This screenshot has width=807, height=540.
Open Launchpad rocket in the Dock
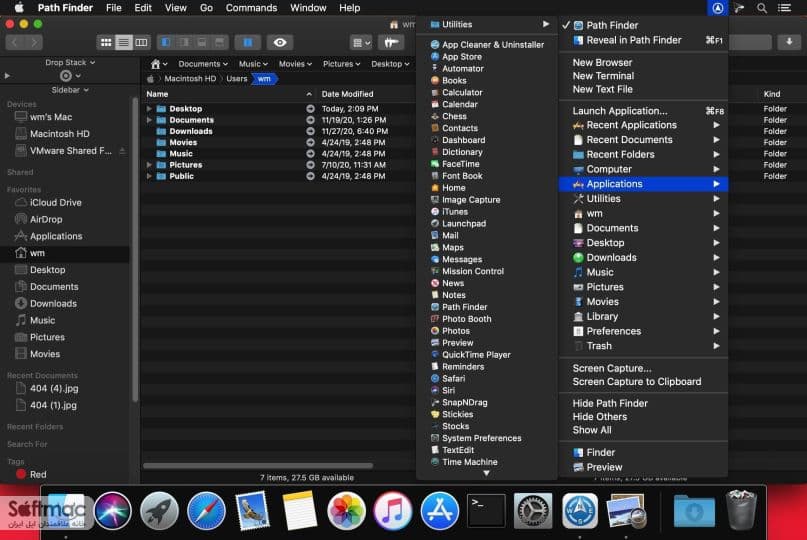click(159, 511)
